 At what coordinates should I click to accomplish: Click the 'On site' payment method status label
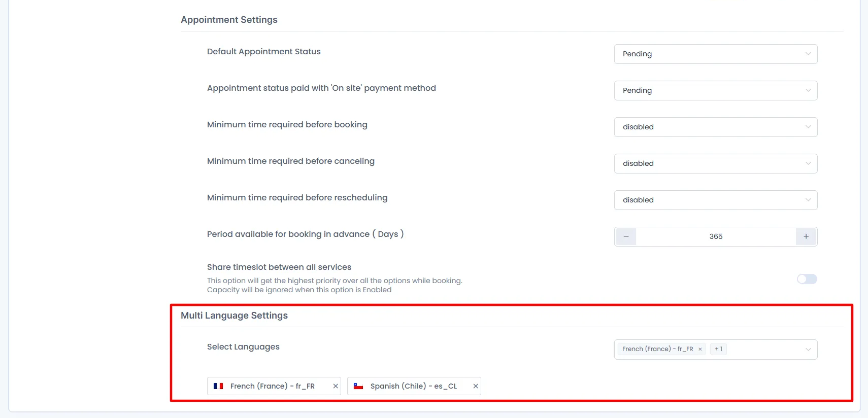tap(321, 88)
